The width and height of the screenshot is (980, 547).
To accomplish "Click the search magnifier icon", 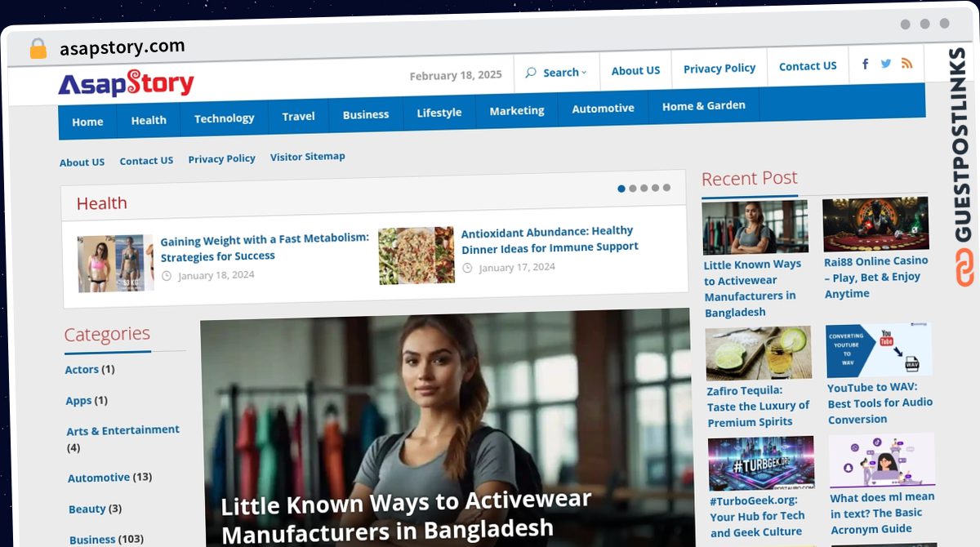I will (x=531, y=73).
